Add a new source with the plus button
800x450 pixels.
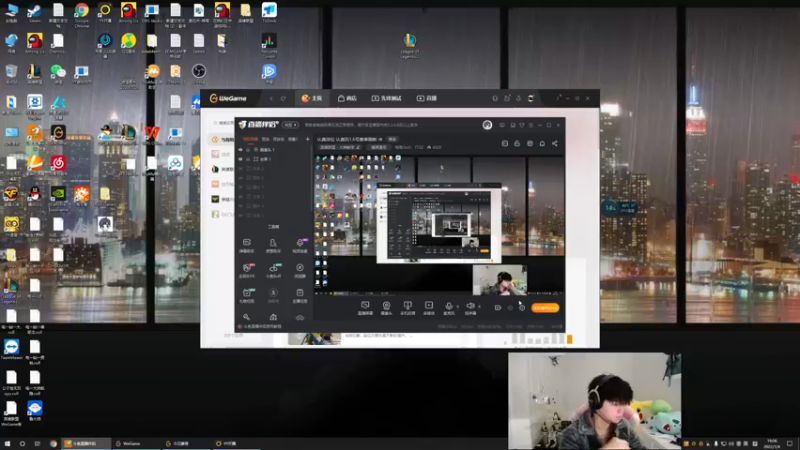click(x=307, y=139)
